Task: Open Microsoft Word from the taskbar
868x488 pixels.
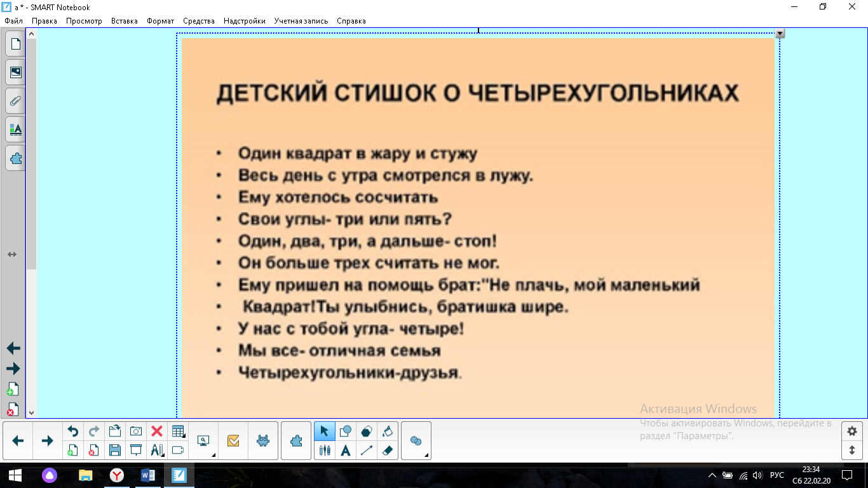Action: [147, 475]
